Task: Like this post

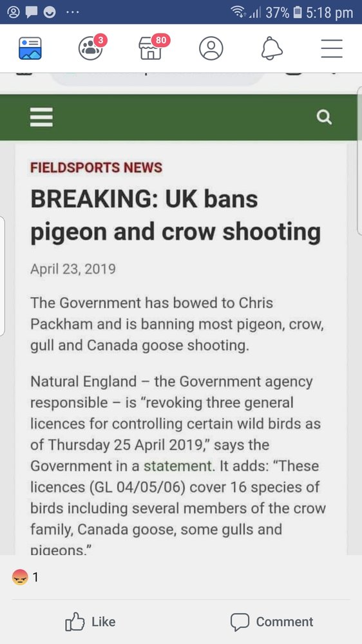Action: click(x=91, y=622)
